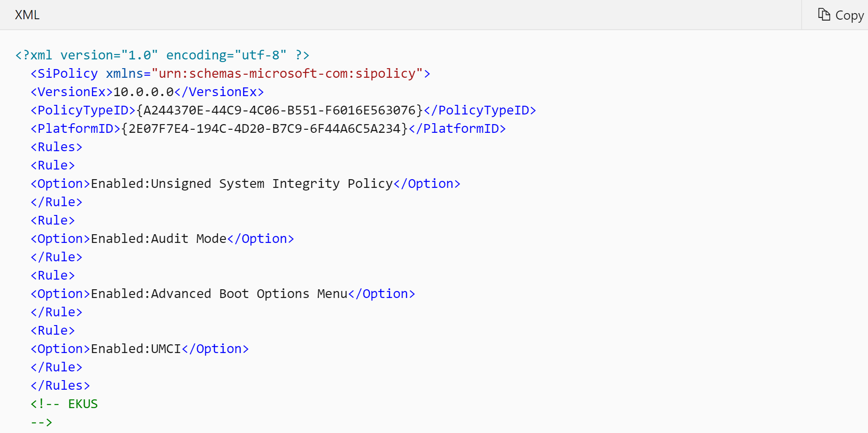Viewport: 868px width, 433px height.
Task: Select the Enabled:Unsigned System Integrity Policy option text
Action: click(x=241, y=183)
